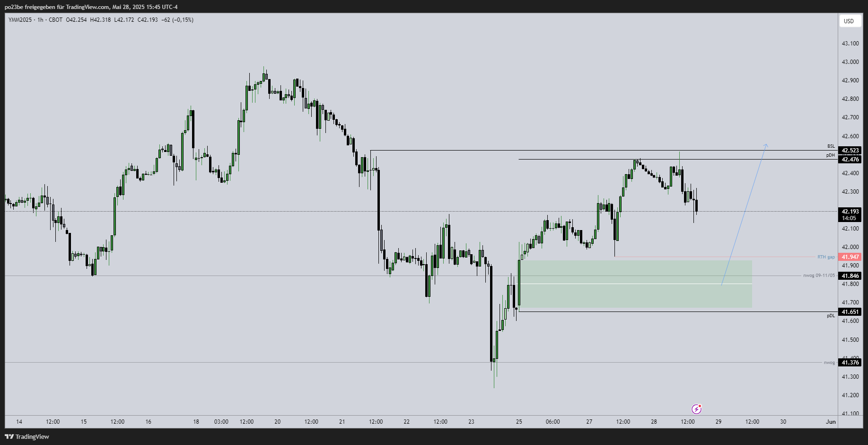Screen dimensions: 868x445
Task: Click the current price 42.193 label
Action: coord(850,212)
